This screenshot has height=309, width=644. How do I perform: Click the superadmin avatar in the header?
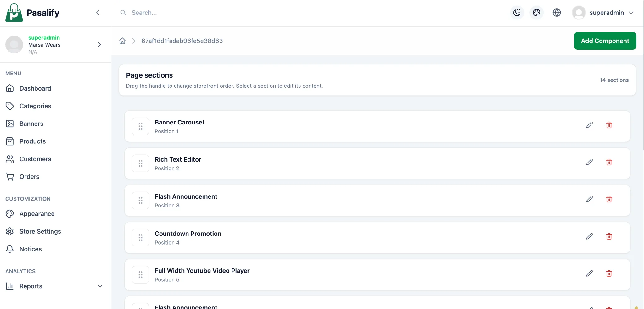pos(579,13)
